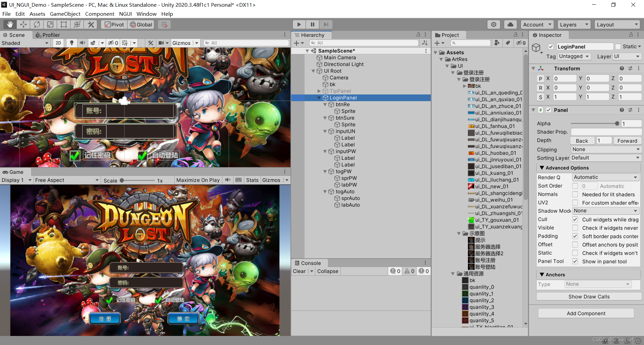The image size is (644, 345).
Task: Search by type icon in Project
Action: point(497,43)
